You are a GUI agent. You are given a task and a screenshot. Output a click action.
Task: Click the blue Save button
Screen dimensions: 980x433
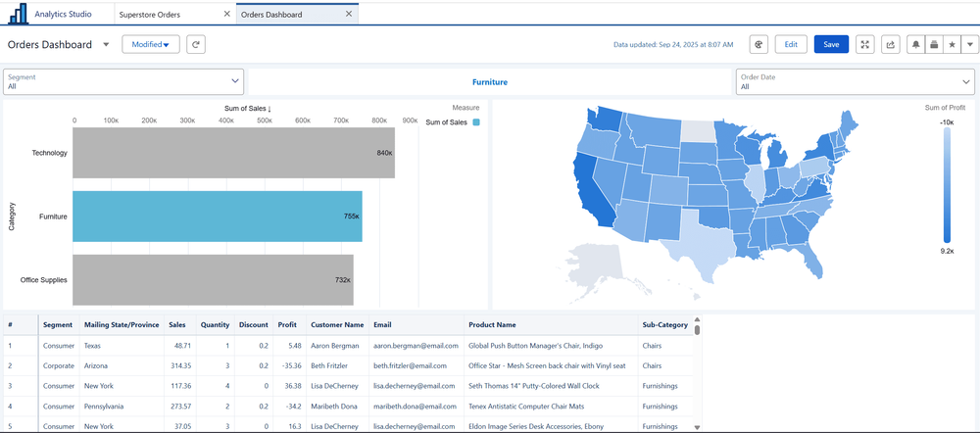pyautogui.click(x=831, y=44)
